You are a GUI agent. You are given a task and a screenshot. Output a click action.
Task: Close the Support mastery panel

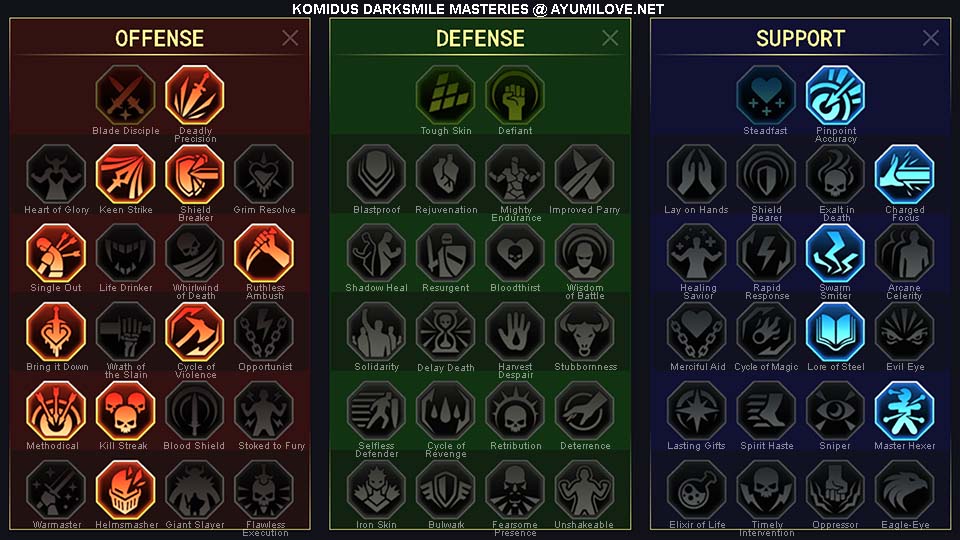[x=931, y=38]
